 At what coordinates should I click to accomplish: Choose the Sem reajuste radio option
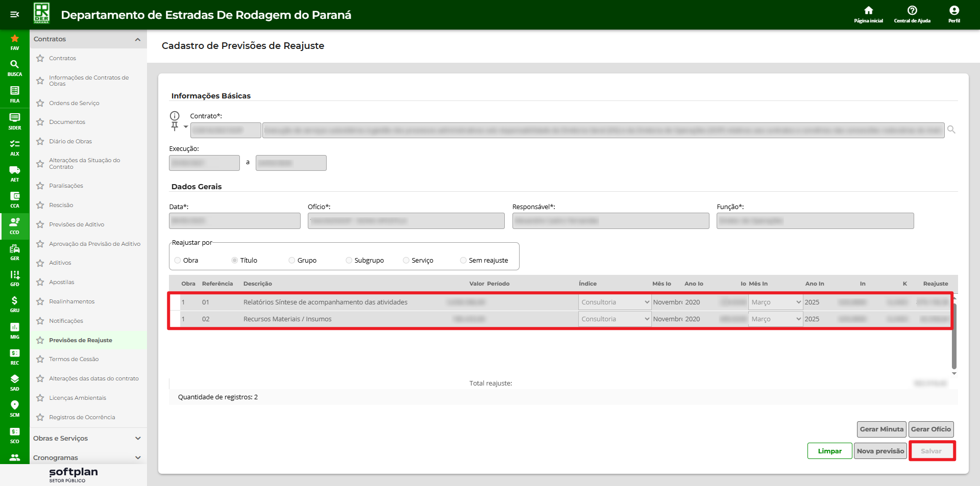463,260
